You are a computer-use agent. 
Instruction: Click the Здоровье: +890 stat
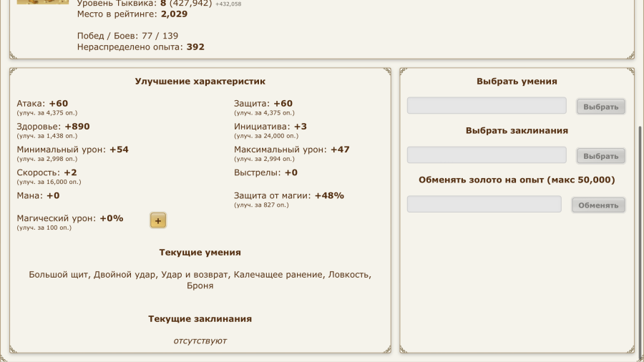[x=54, y=127]
